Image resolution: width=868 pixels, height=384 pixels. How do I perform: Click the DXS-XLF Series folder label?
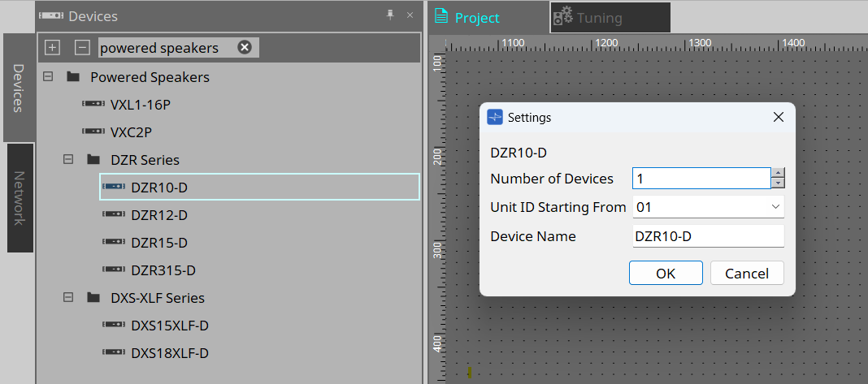(158, 298)
